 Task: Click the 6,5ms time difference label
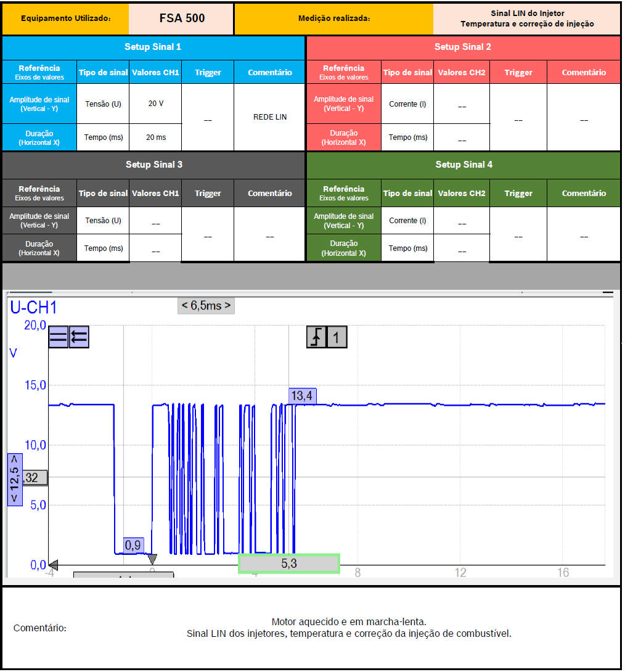(206, 305)
